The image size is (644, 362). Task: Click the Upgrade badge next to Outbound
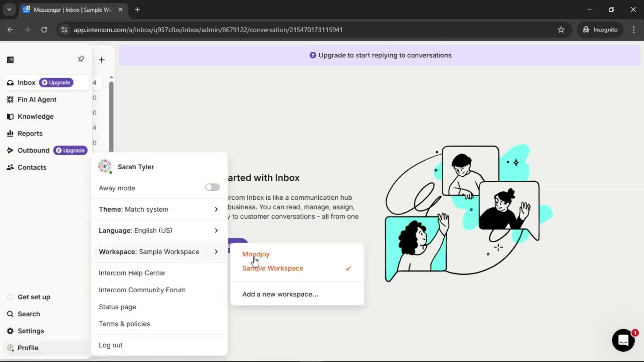pos(70,150)
